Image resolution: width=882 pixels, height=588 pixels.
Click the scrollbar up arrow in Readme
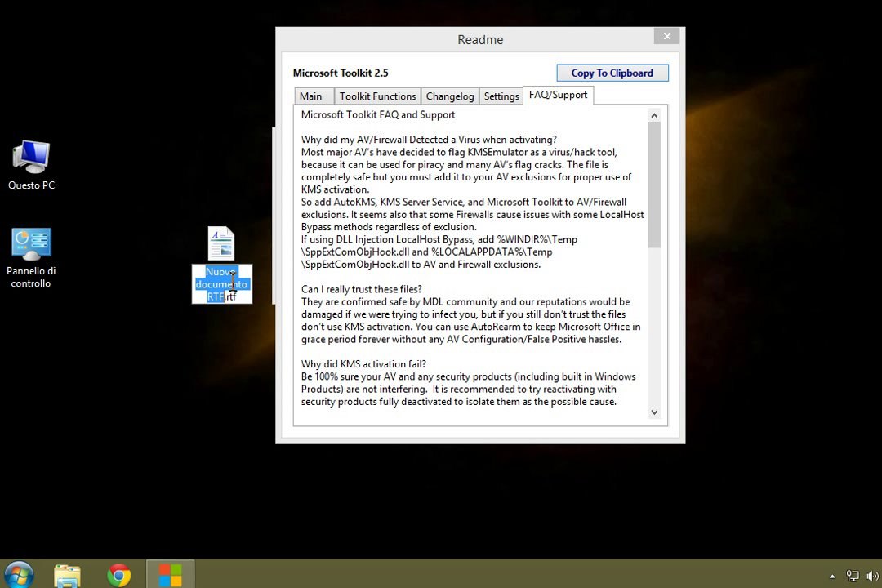point(654,116)
